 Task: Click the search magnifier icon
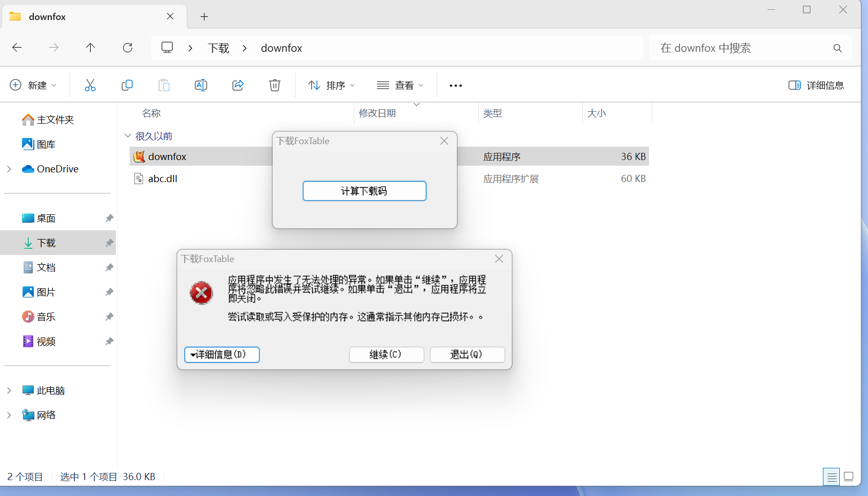point(838,48)
